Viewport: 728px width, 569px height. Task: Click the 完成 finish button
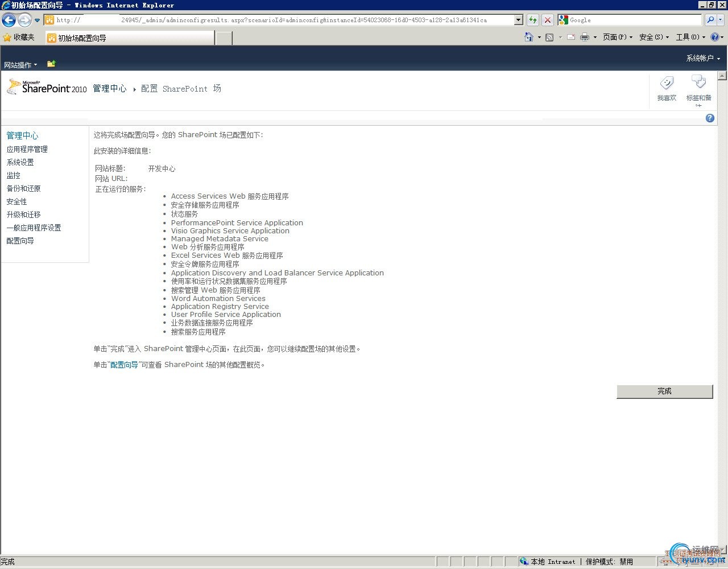click(x=664, y=391)
